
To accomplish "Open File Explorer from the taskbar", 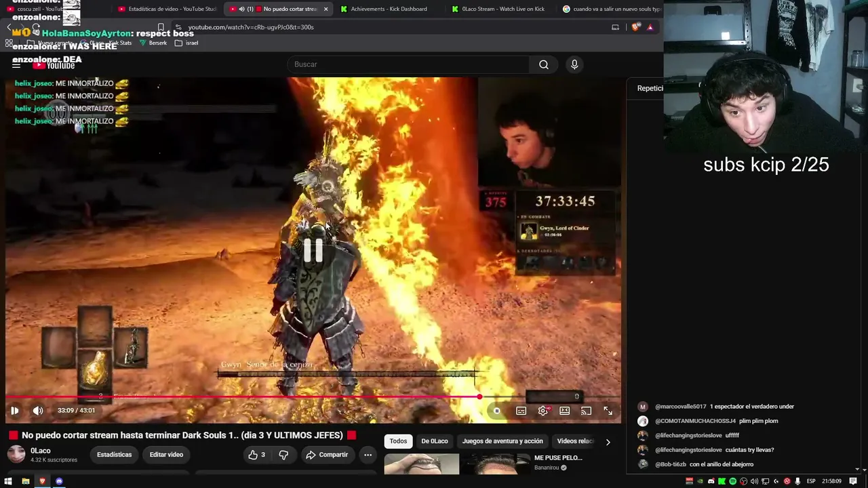I will click(26, 481).
